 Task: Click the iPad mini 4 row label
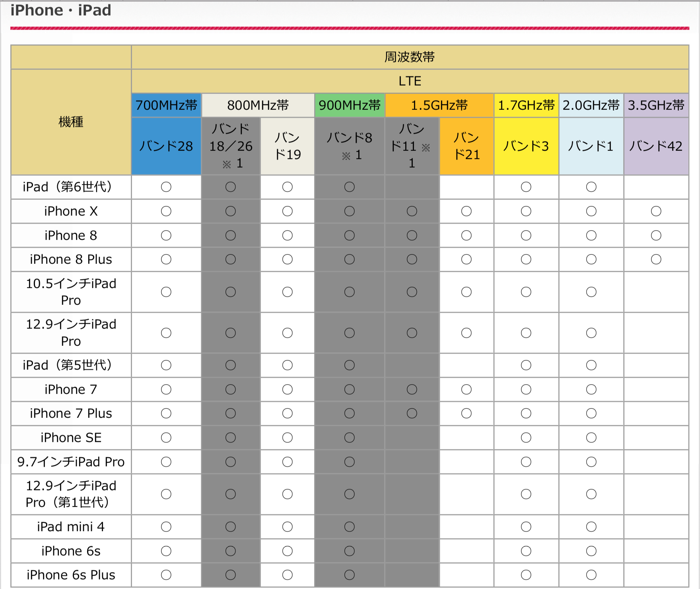(x=71, y=527)
